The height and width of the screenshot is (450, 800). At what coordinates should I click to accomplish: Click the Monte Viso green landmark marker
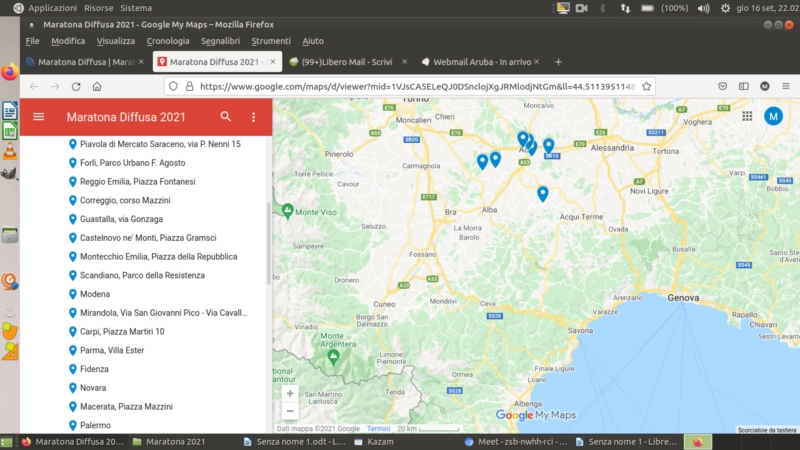click(x=288, y=211)
